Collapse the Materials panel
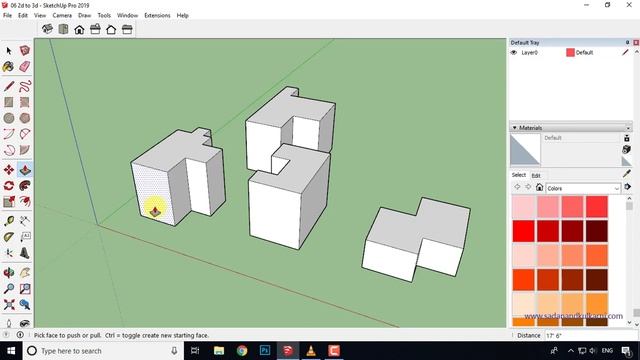 coord(514,128)
